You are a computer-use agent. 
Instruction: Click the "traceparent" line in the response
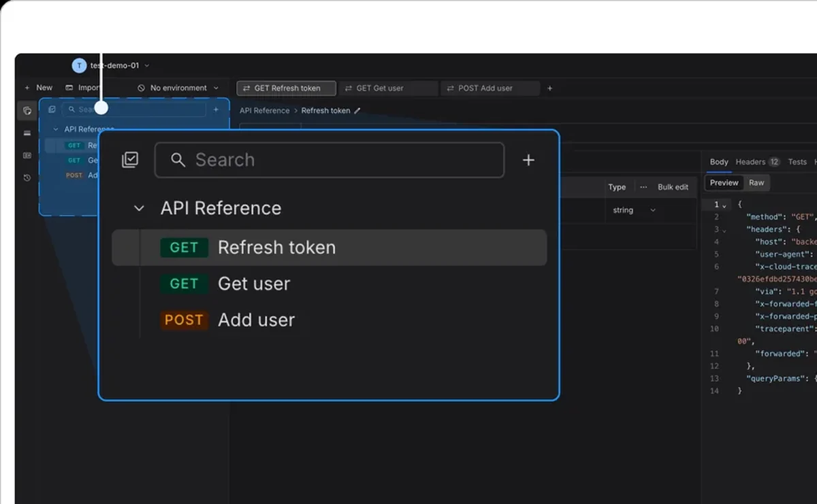(x=786, y=329)
